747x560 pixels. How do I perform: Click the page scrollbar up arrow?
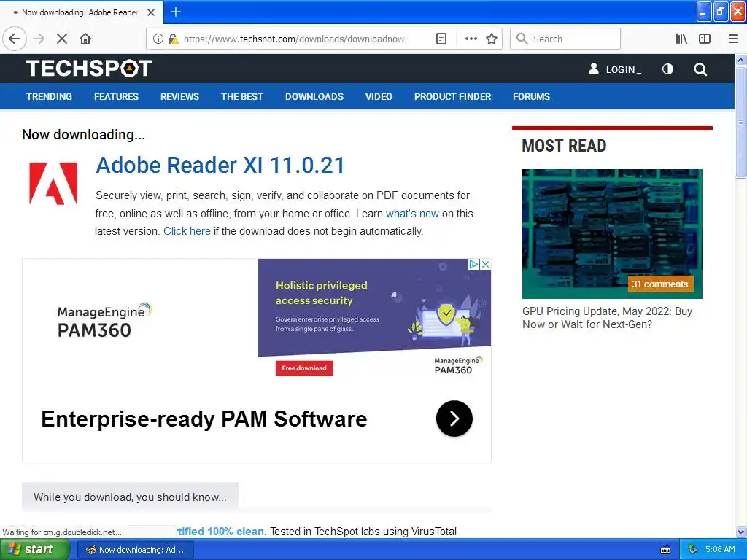click(x=740, y=61)
